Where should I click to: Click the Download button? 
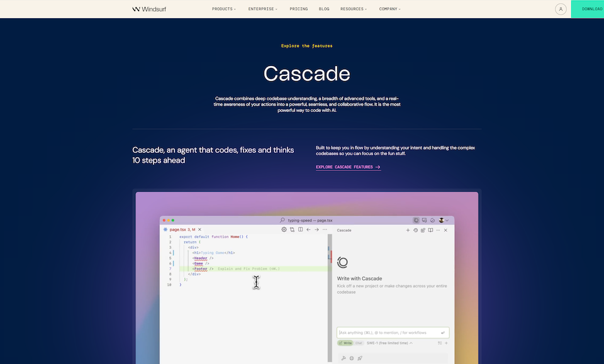[588, 9]
